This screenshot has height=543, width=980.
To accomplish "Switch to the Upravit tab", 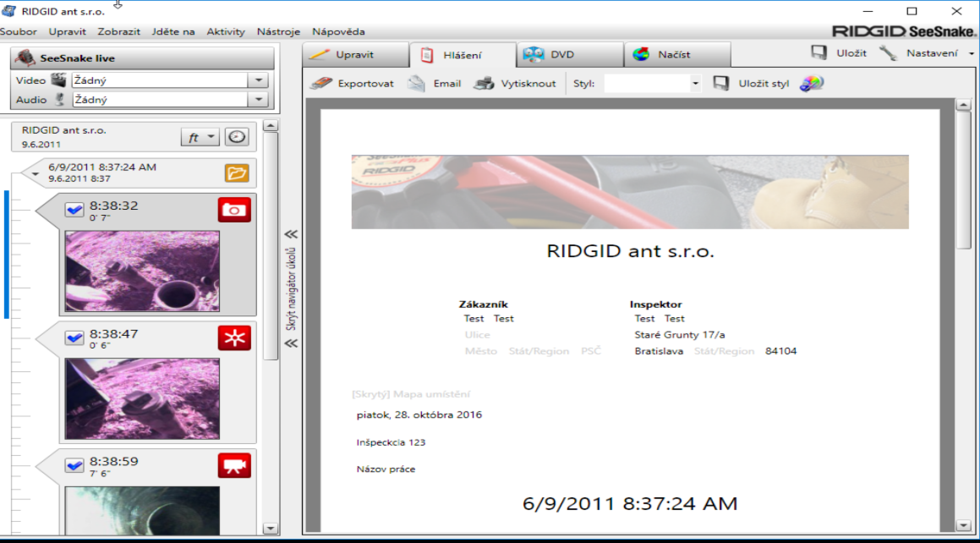I will pos(356,55).
